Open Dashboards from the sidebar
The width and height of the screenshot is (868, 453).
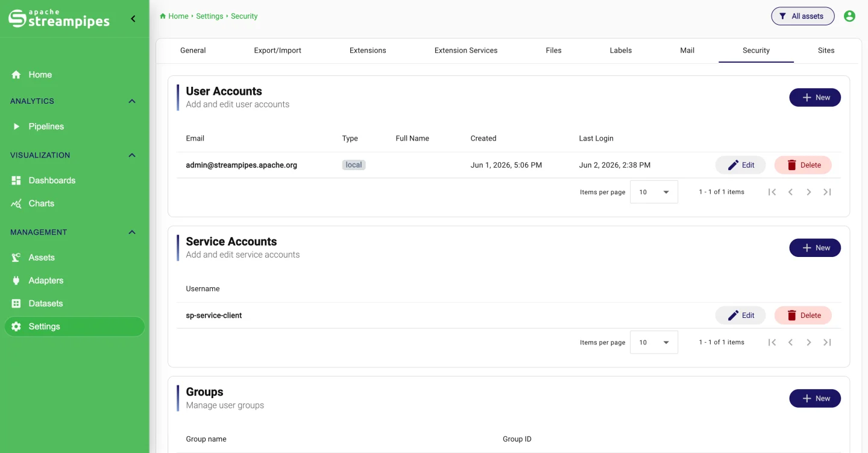pos(74,180)
